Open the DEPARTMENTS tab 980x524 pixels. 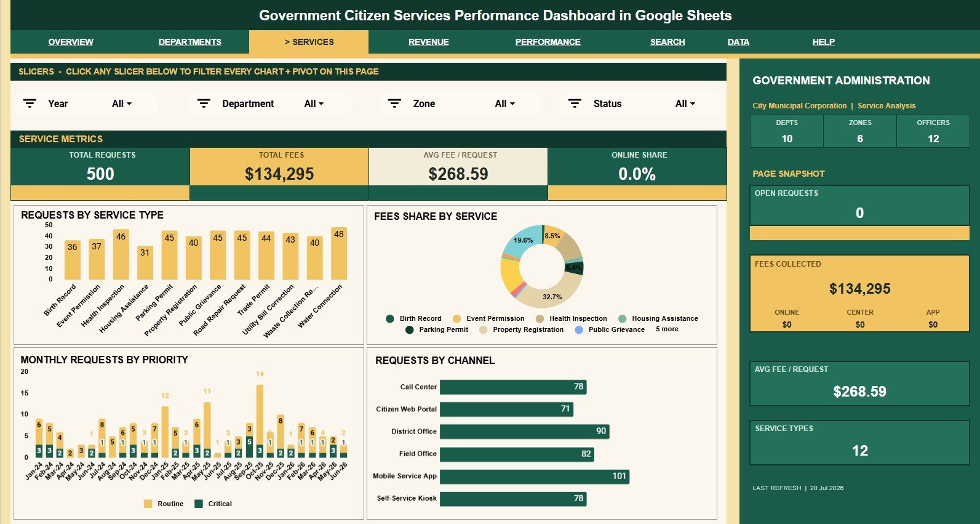(190, 42)
